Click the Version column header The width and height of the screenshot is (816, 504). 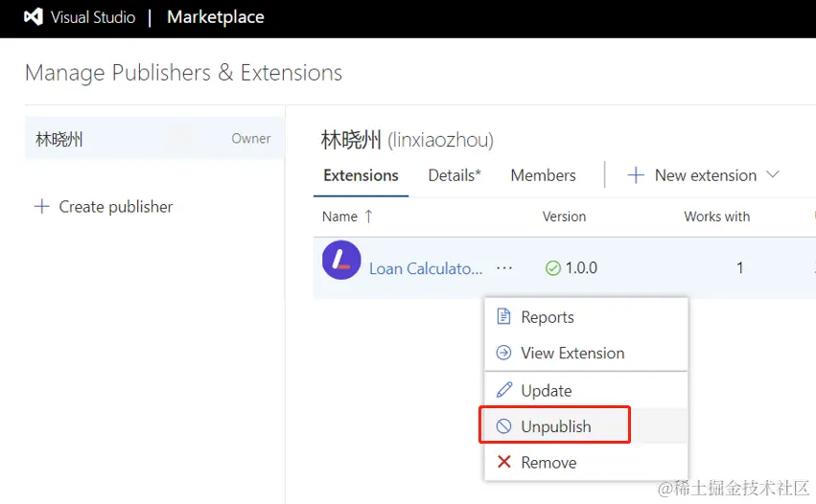coord(564,217)
